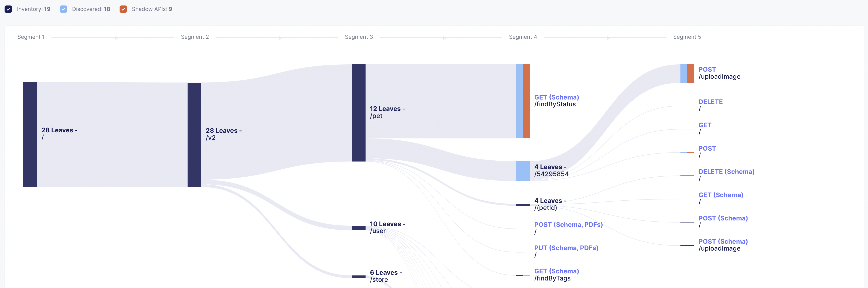This screenshot has height=288, width=868.
Task: Uncheck the Discovered filter checkbox
Action: [63, 9]
